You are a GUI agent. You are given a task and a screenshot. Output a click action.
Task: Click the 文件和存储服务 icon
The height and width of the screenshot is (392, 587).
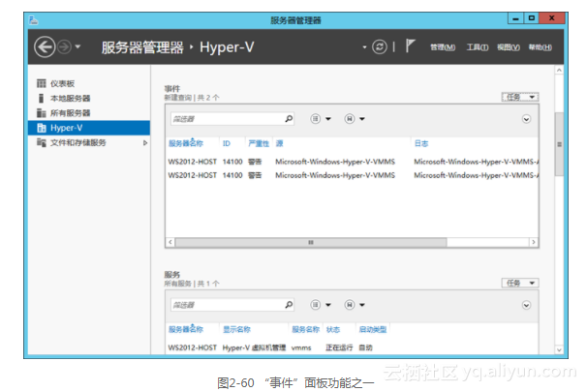42,142
